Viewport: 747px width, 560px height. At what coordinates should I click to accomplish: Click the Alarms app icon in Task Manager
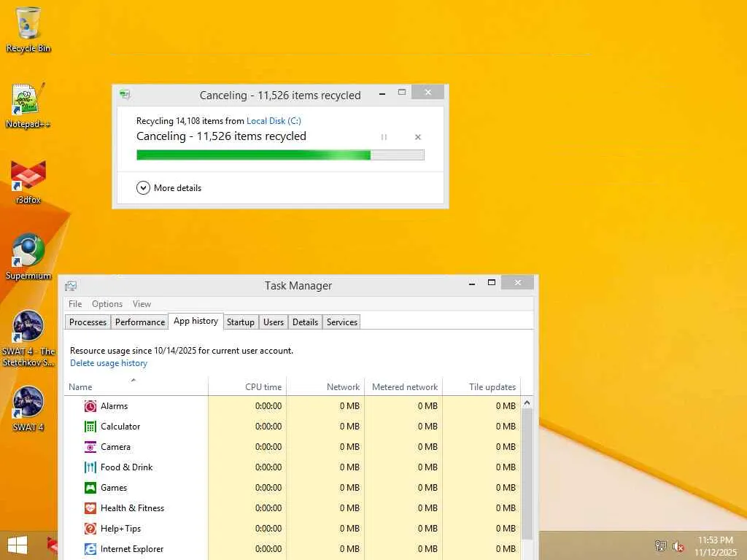[x=90, y=406]
